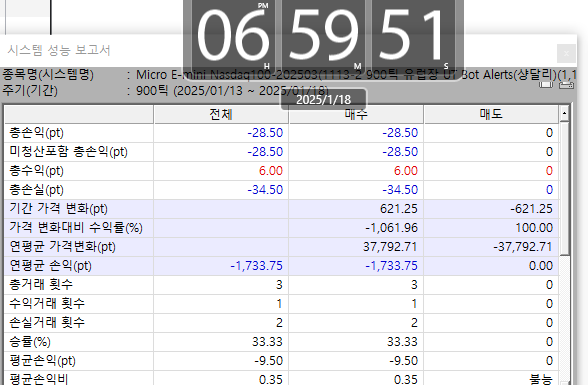
Task: Select the 전체 column header
Action: pyautogui.click(x=221, y=114)
